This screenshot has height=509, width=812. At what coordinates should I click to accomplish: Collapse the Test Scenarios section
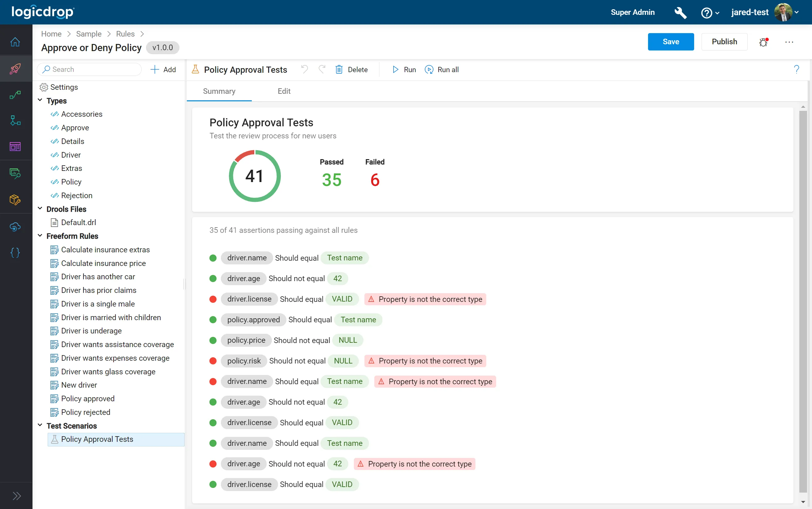point(40,425)
